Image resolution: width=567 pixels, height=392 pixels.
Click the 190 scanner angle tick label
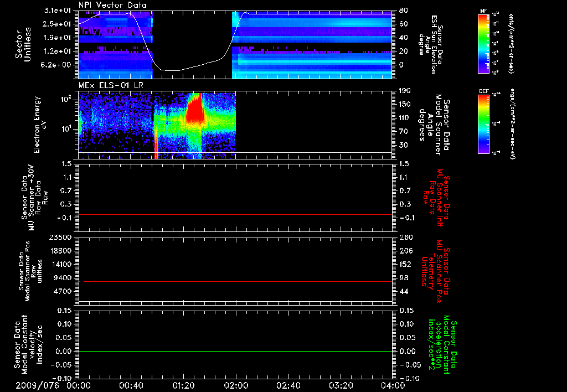405,91
